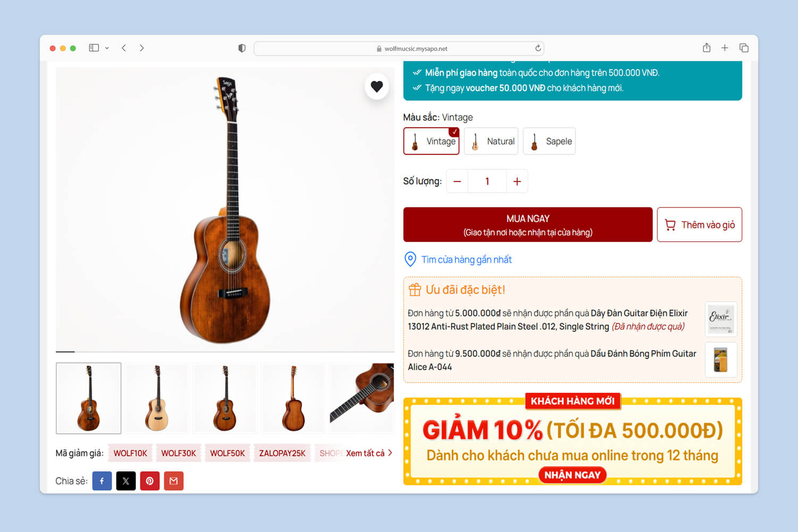Reload the page with the refresh icon

coord(538,48)
